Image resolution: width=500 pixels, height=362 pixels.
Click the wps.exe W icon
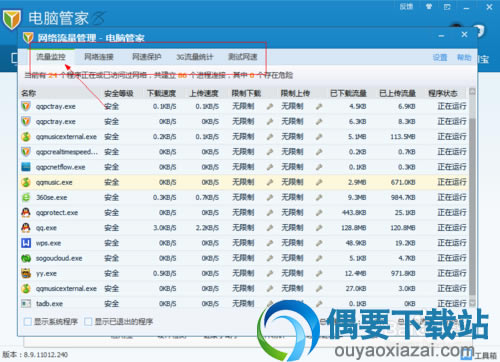26,243
